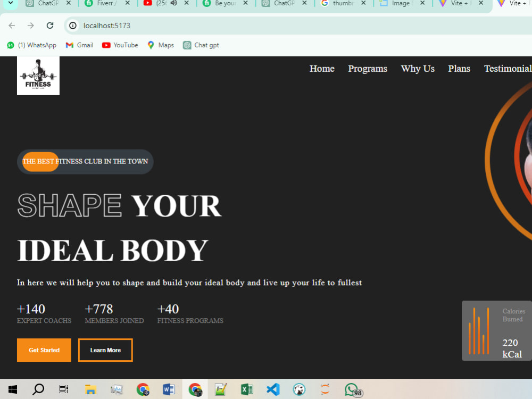This screenshot has width=532, height=399.
Task: Go to Home in site navigation
Action: (x=322, y=69)
